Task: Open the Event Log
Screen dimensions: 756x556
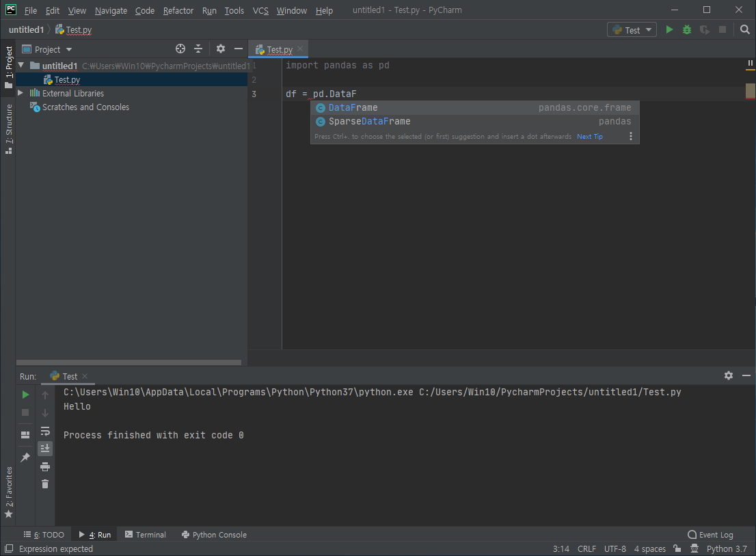Action: click(x=710, y=534)
